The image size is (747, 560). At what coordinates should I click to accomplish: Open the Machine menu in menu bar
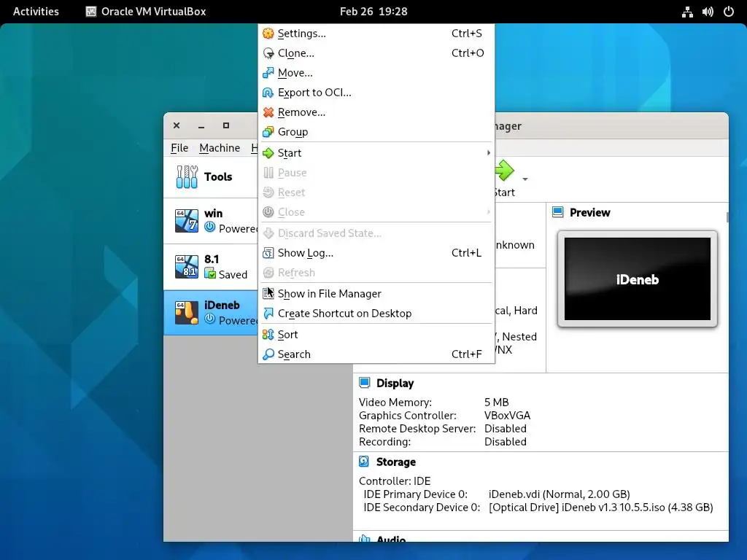point(220,148)
